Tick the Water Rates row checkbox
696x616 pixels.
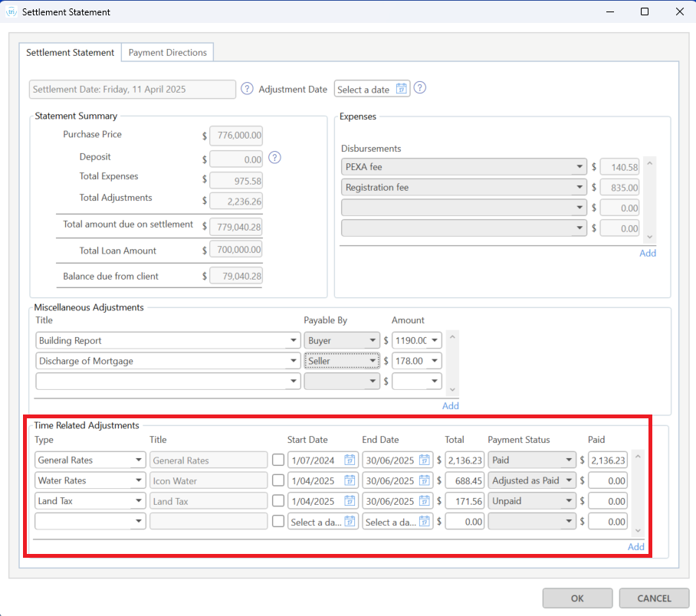coord(278,481)
